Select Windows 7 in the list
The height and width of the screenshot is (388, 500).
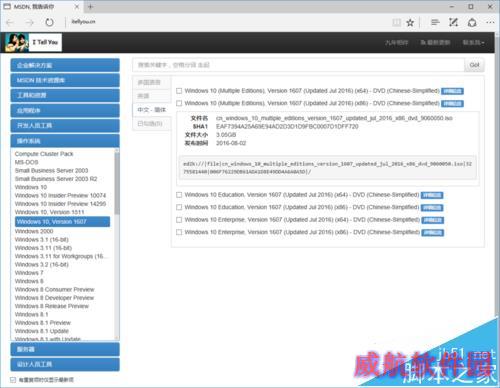[x=29, y=273]
